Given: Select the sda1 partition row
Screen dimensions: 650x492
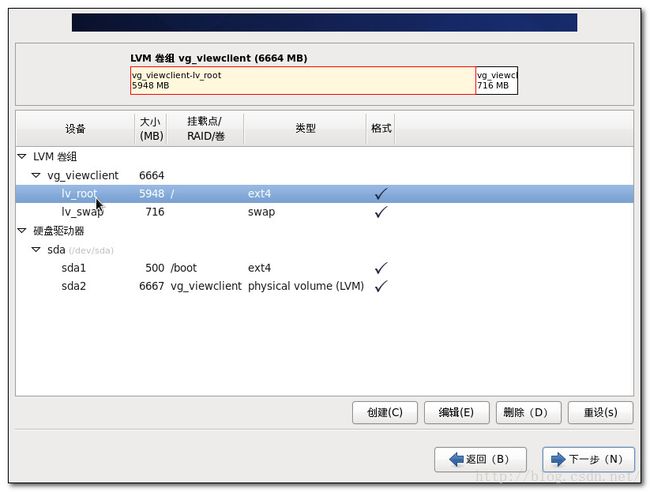Looking at the screenshot, I should coord(325,268).
